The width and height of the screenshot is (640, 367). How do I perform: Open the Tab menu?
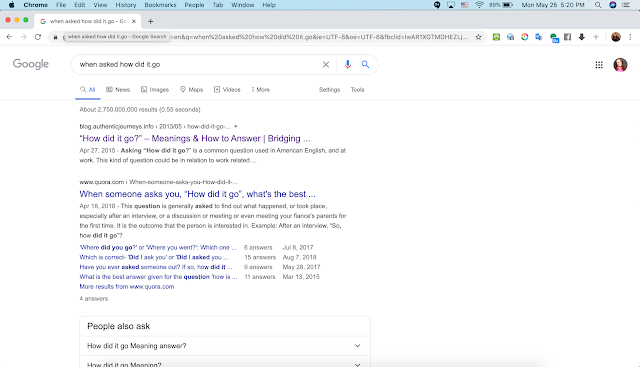218,5
